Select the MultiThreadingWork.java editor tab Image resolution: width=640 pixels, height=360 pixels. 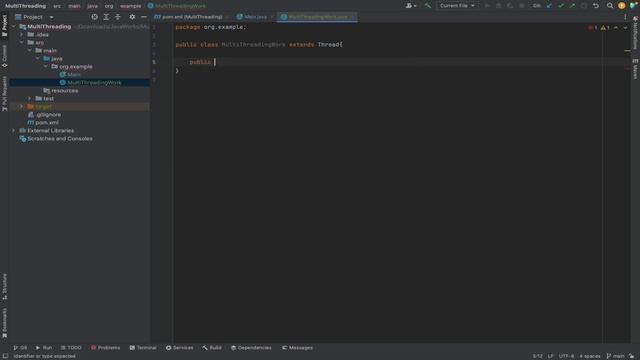[x=317, y=17]
